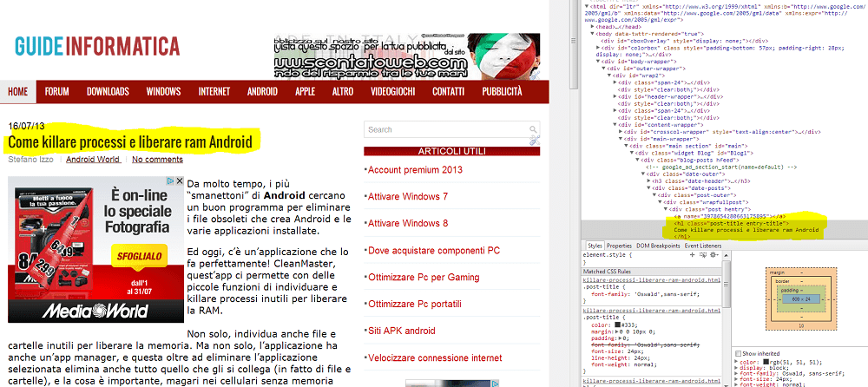Viewport: 868px width, 387px height.
Task: Expand computed display: block property
Action: [x=737, y=368]
